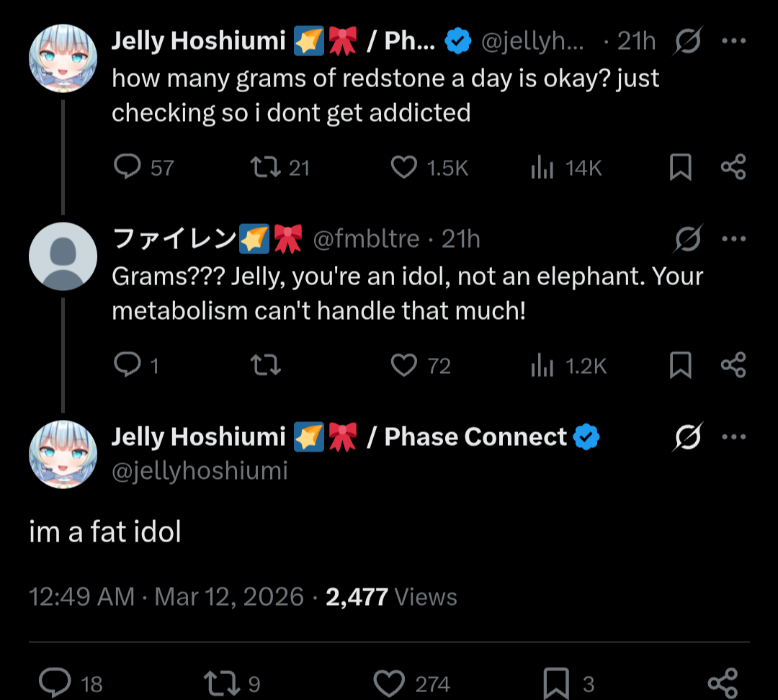This screenshot has height=700, width=778.
Task: Like the tweet with 72 likes
Action: (x=403, y=366)
